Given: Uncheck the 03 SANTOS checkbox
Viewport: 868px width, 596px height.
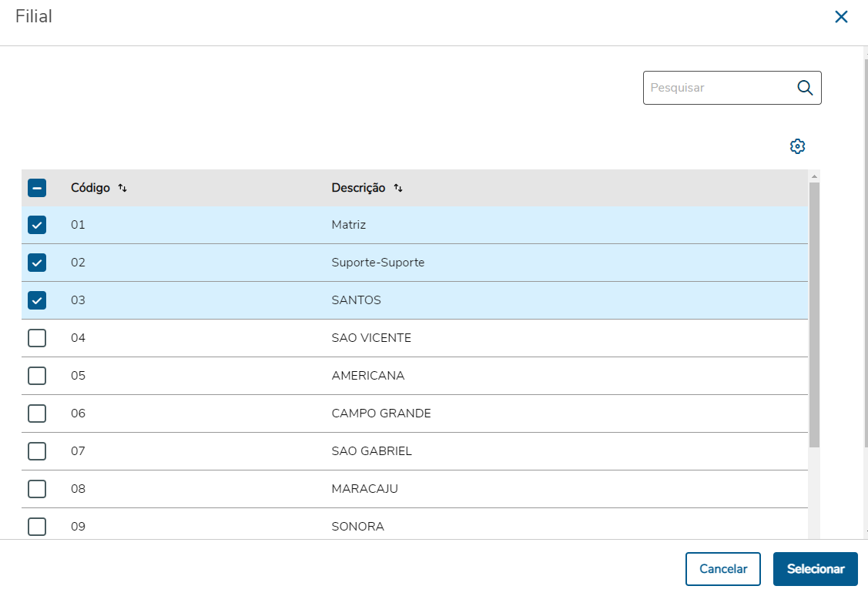Looking at the screenshot, I should (x=37, y=300).
